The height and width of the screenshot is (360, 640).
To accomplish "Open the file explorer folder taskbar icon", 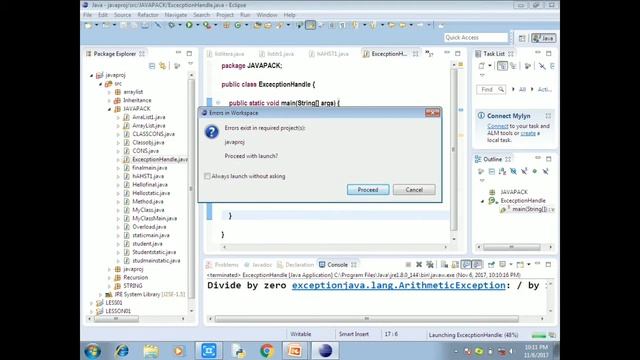I will pos(151,351).
